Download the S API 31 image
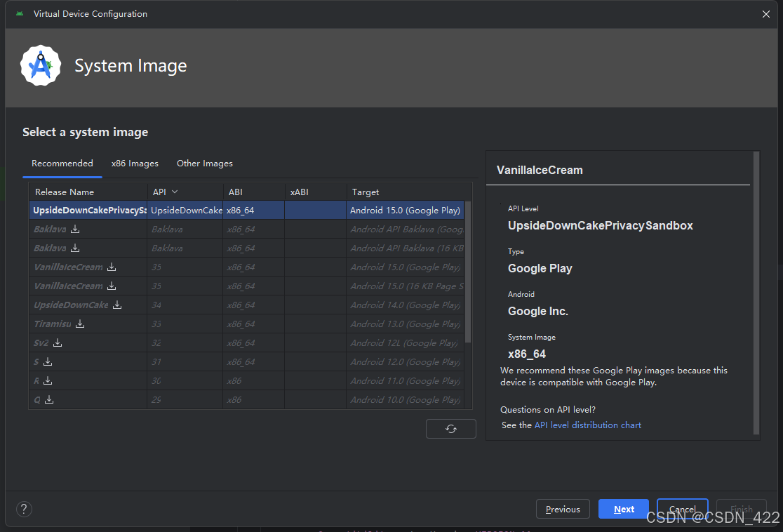The height and width of the screenshot is (532, 783). pos(48,361)
